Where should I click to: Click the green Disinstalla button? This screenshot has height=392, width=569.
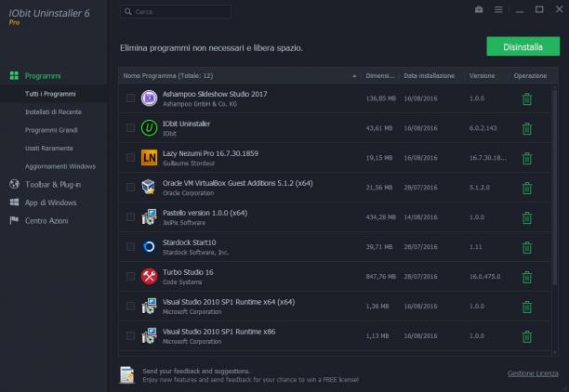[x=523, y=46]
